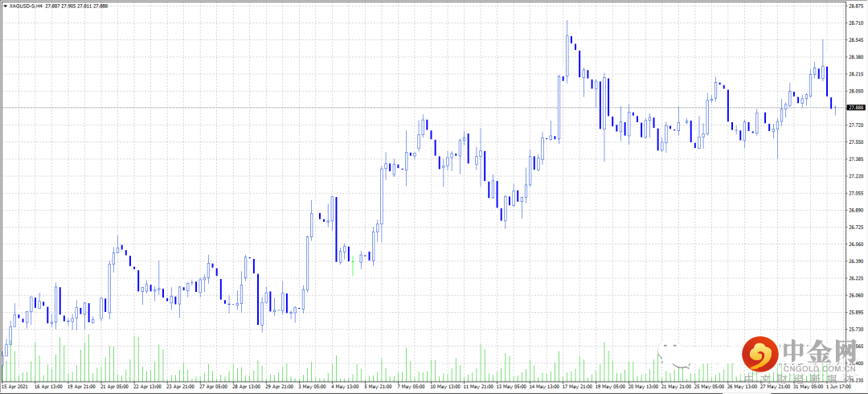Click the 19 Apr 21:00 time label
868x394 pixels.
pyautogui.click(x=83, y=386)
